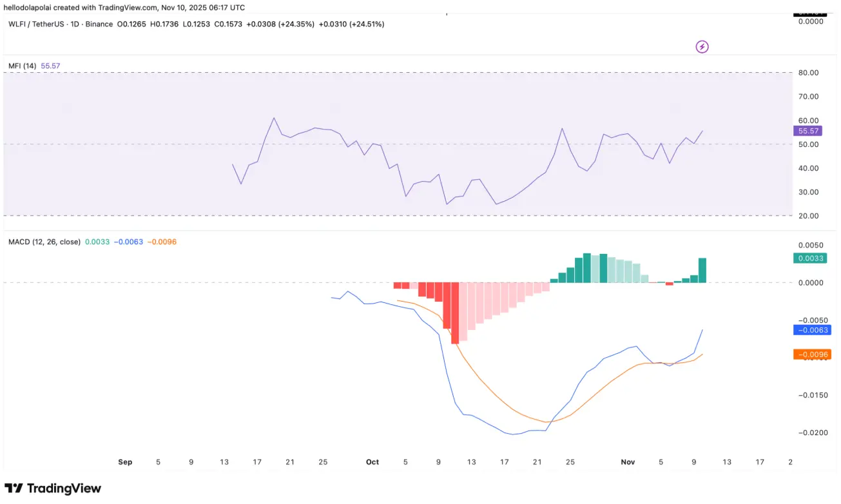Select the MACD (12, 26, close) label

coord(44,242)
